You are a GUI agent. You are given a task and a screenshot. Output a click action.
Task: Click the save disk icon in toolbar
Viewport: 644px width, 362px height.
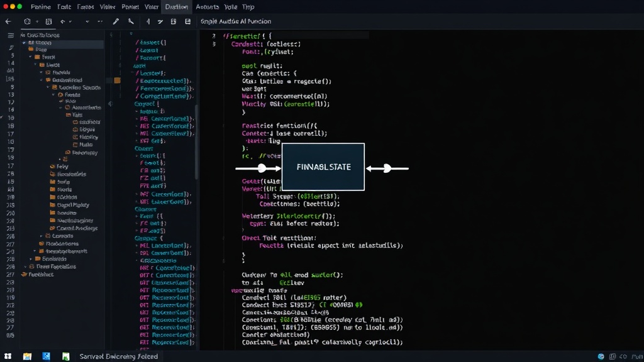[x=187, y=21]
